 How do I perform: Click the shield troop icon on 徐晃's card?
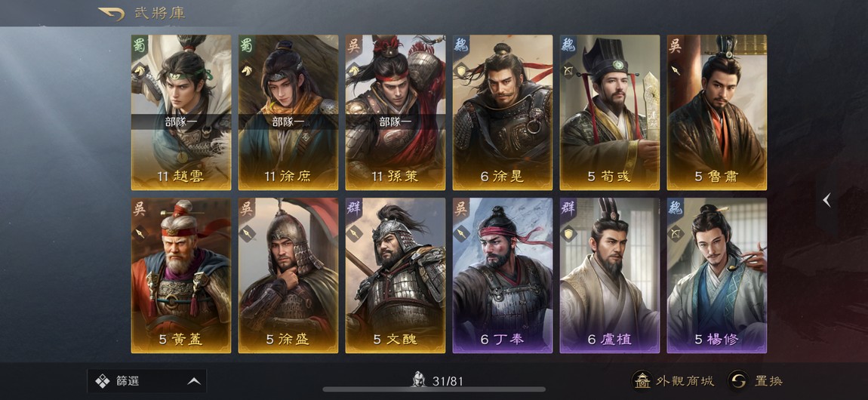click(x=460, y=69)
